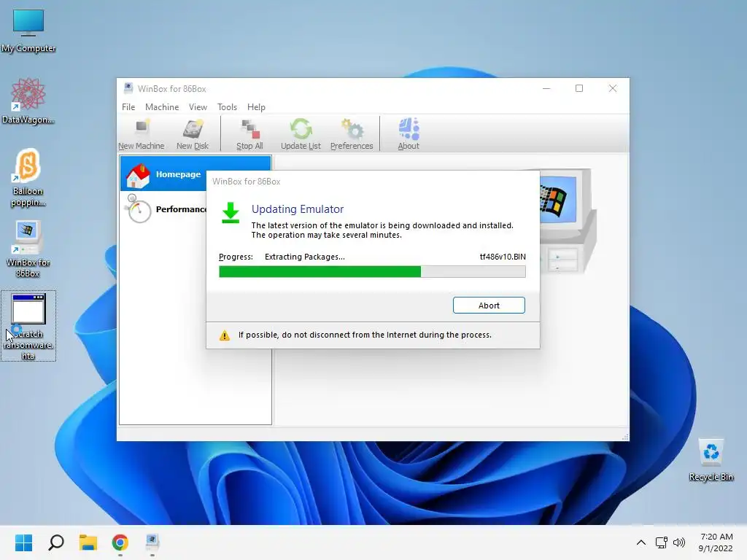
Task: Click the New Machine toolbar icon
Action: (141, 134)
